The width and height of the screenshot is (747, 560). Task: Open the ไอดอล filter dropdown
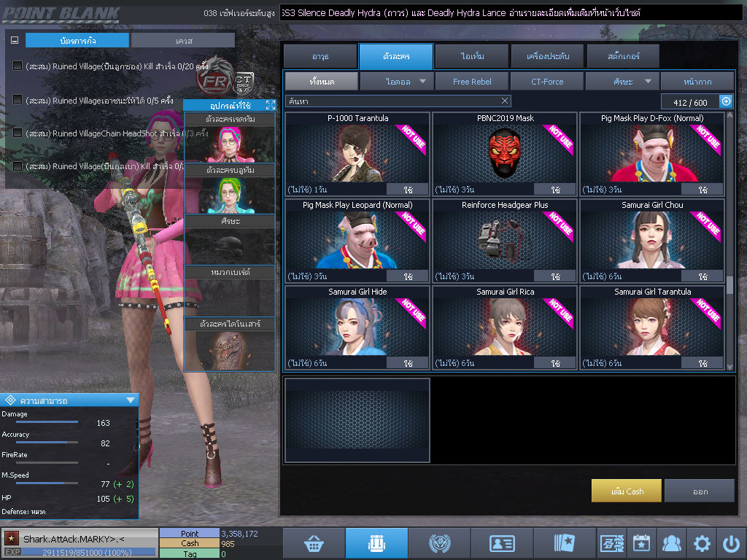point(397,82)
